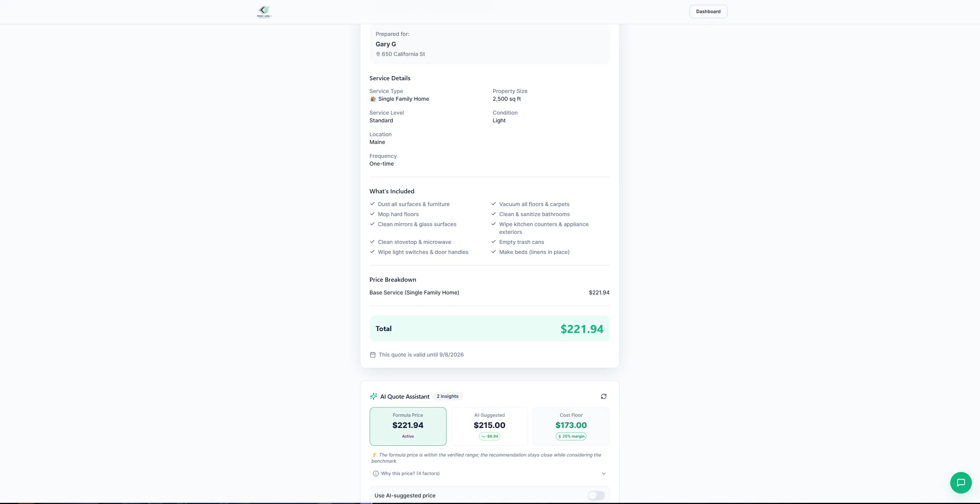Select the Formula Price card
The width and height of the screenshot is (980, 504).
408,426
